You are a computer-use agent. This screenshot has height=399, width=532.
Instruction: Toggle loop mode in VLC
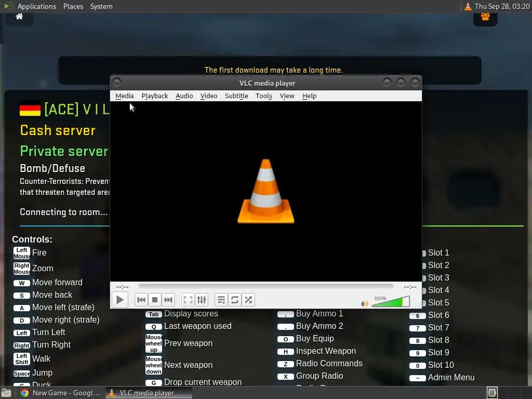[234, 300]
